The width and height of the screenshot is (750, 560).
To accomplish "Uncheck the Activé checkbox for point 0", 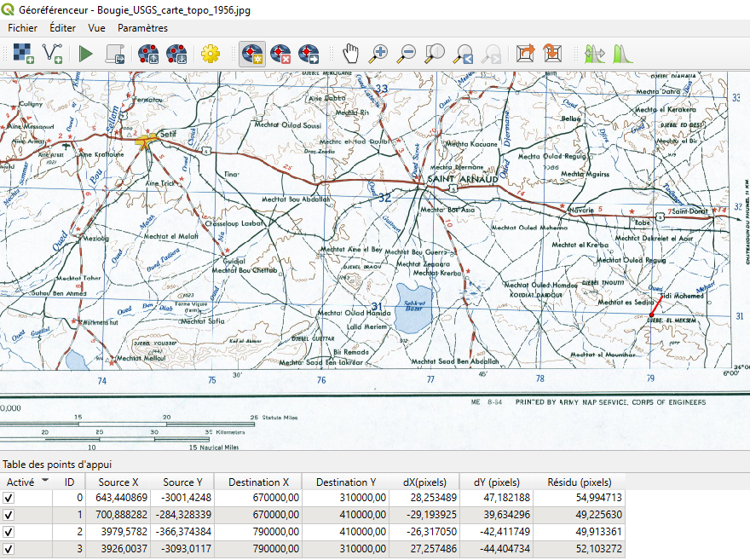I will 9,498.
